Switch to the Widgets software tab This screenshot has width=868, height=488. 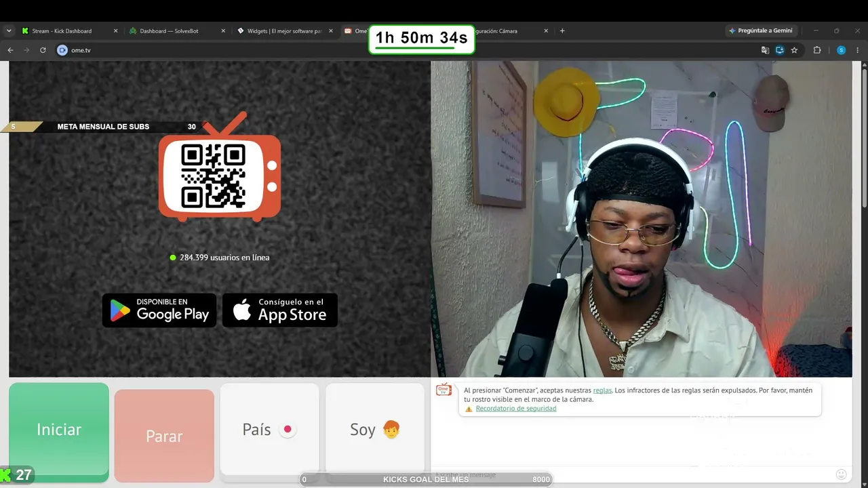pyautogui.click(x=285, y=30)
